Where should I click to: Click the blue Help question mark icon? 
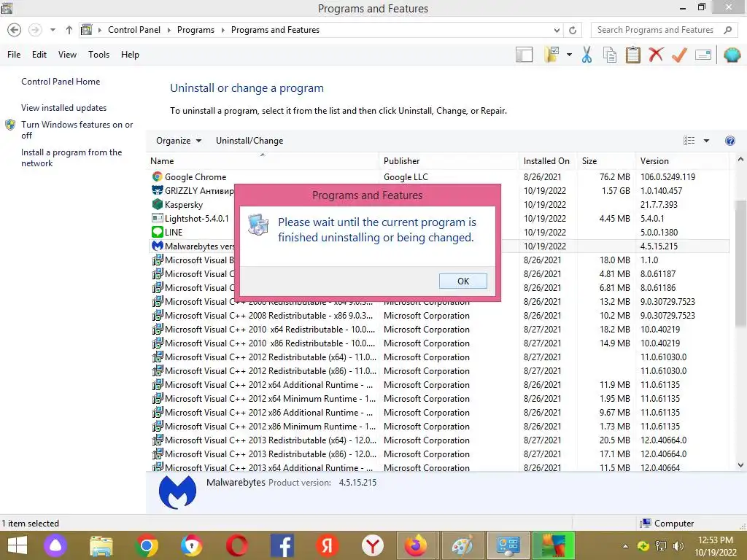click(x=729, y=141)
